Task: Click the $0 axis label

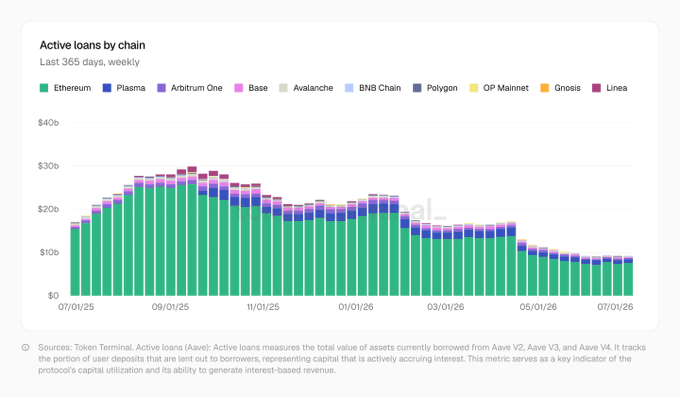Action: 53,295
